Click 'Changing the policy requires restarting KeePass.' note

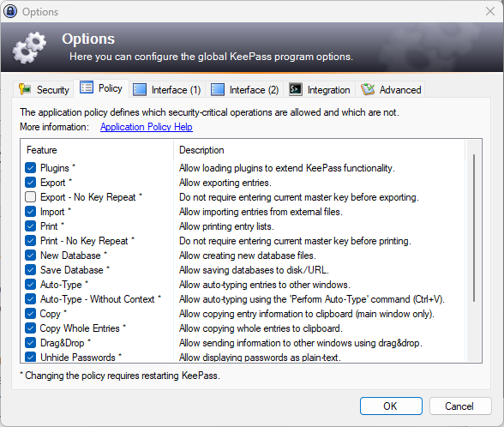[120, 376]
